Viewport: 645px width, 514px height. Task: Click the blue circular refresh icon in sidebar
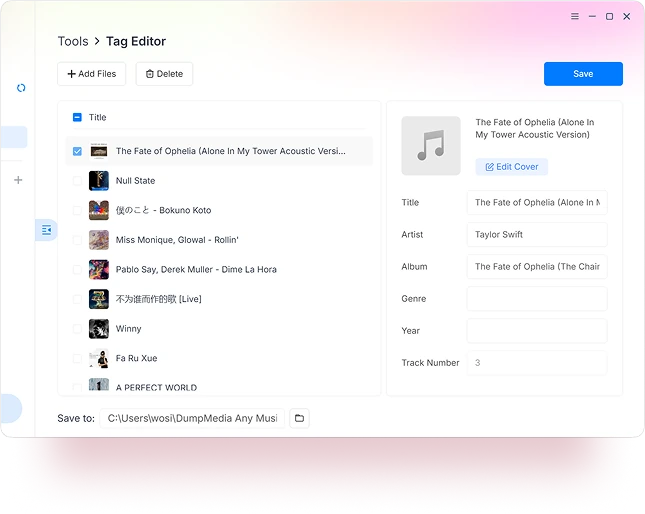21,88
